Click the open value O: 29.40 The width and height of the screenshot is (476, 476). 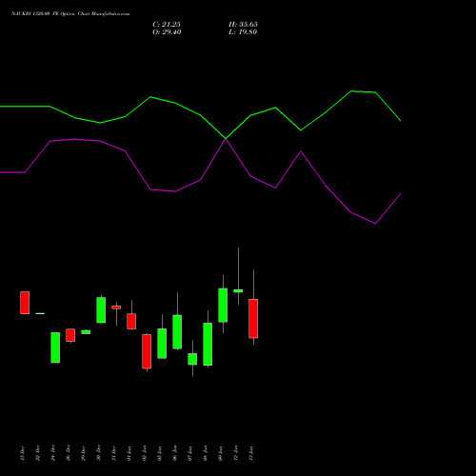coord(167,32)
